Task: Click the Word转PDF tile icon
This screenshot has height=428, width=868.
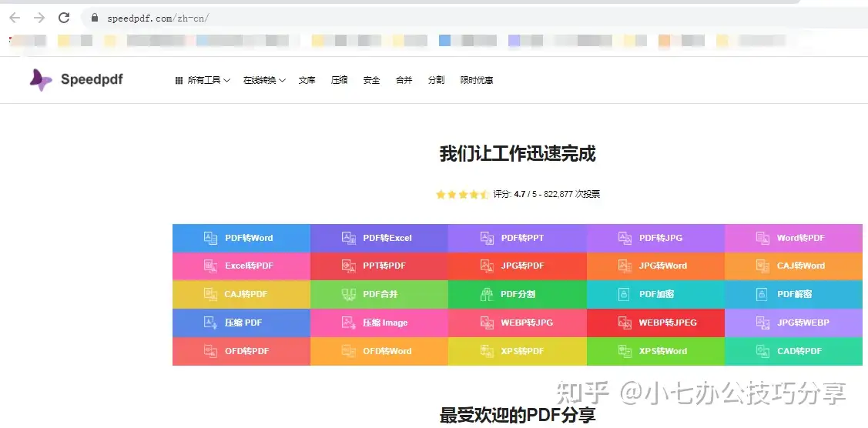Action: click(x=762, y=238)
